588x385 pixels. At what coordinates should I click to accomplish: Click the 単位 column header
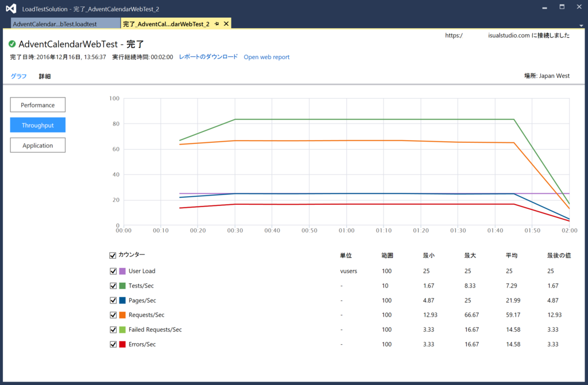click(346, 255)
